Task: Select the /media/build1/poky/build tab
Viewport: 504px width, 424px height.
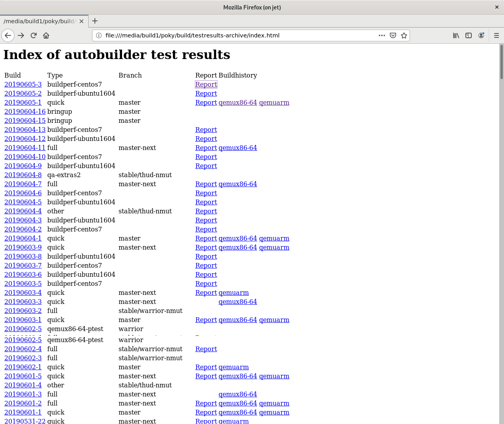Action: (x=39, y=21)
